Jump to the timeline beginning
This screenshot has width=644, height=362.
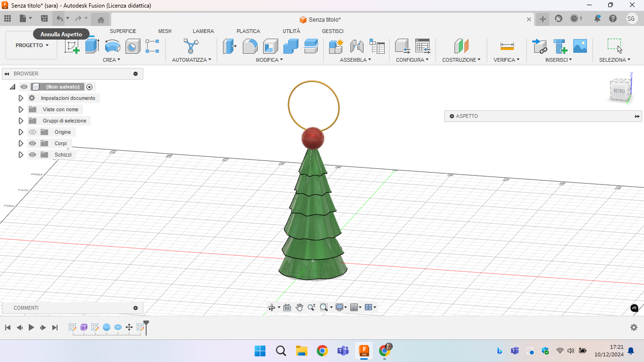pos(8,327)
